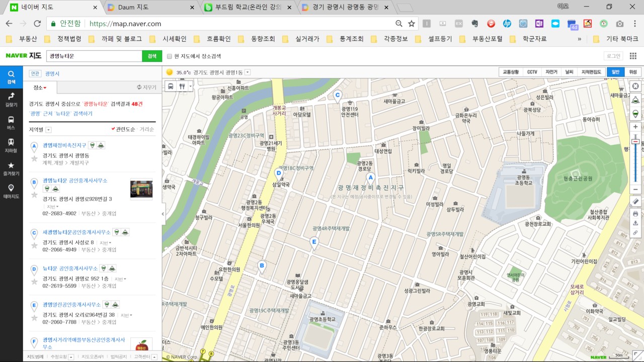Check 현 지도에서 장소검색 checkbox
Image resolution: width=644 pixels, height=362 pixels.
[170, 56]
